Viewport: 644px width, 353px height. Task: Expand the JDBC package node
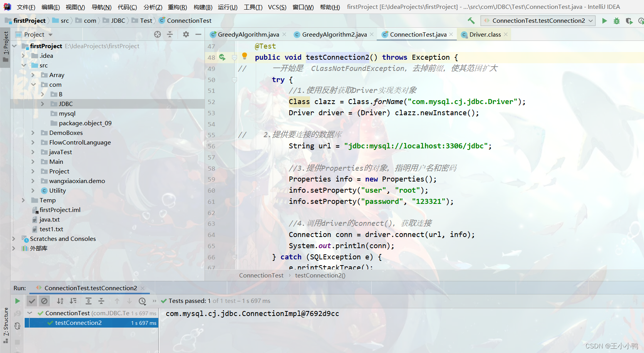[x=43, y=104]
